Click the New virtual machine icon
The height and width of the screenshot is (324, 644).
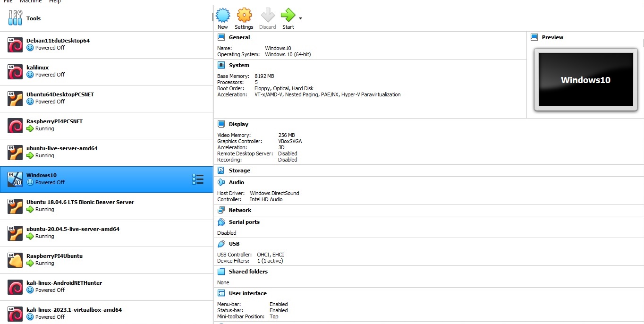point(223,15)
